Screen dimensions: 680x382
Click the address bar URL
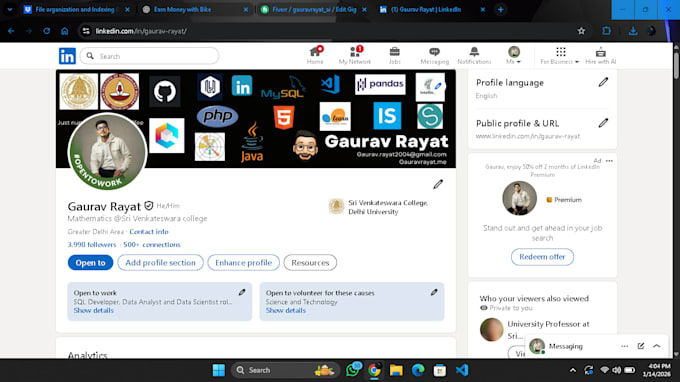[x=141, y=31]
